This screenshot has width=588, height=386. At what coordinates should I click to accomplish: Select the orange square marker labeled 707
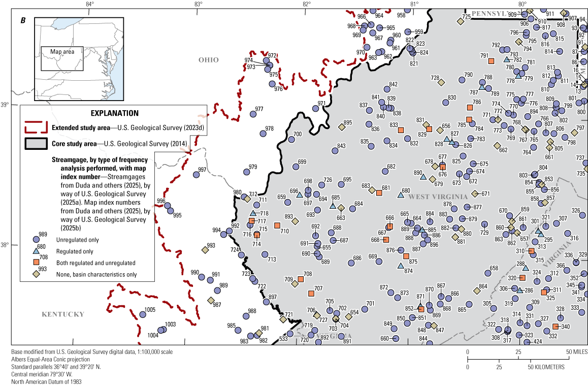coord(311,293)
